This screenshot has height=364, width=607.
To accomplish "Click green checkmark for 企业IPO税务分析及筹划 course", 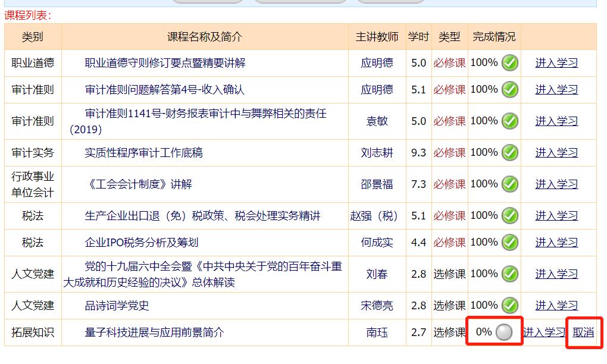I will (x=510, y=243).
